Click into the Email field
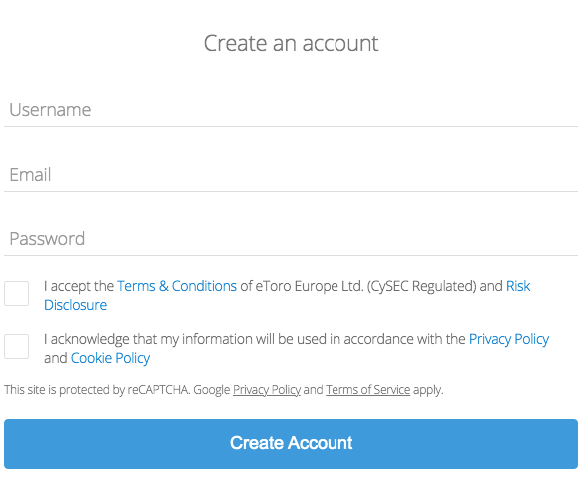Image resolution: width=582 pixels, height=477 pixels. pyautogui.click(x=291, y=175)
